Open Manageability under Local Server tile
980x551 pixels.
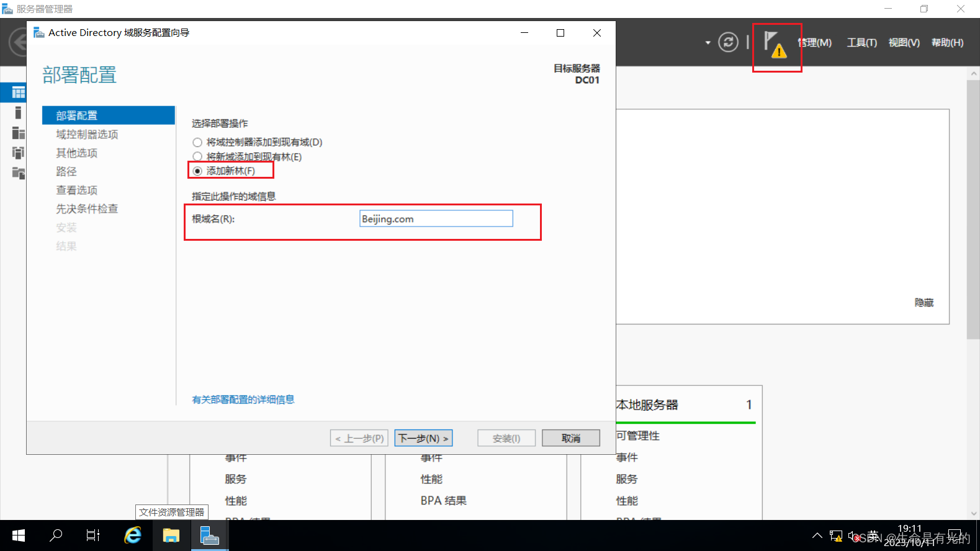[x=638, y=436]
